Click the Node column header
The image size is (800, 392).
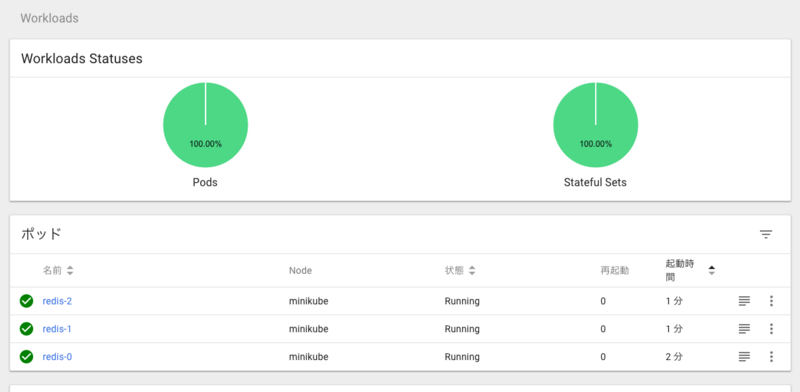(301, 271)
